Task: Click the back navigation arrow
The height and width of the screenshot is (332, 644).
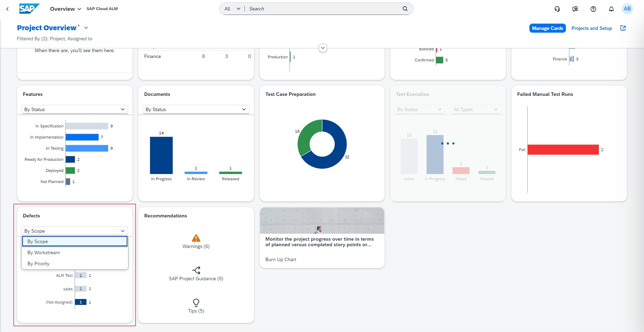Action: [8, 9]
